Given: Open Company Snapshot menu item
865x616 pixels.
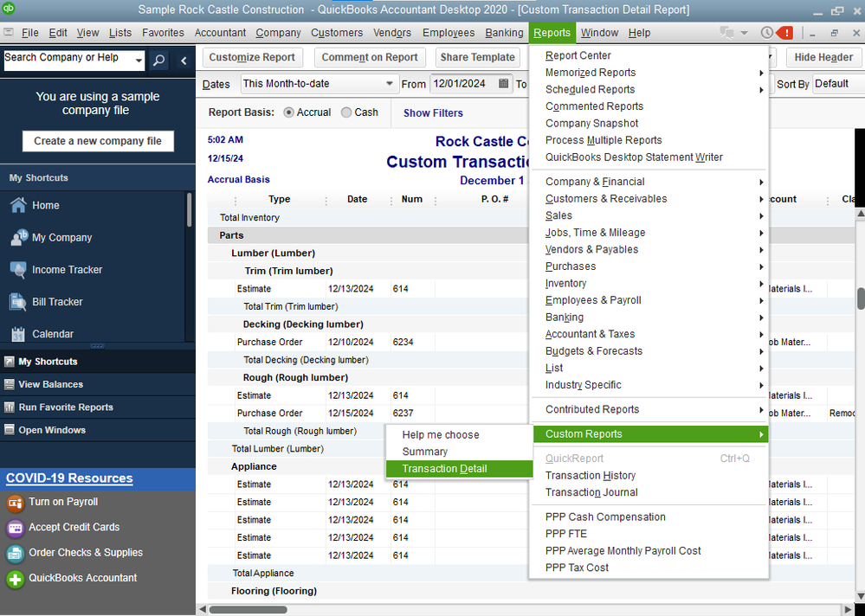Looking at the screenshot, I should coord(649,124).
